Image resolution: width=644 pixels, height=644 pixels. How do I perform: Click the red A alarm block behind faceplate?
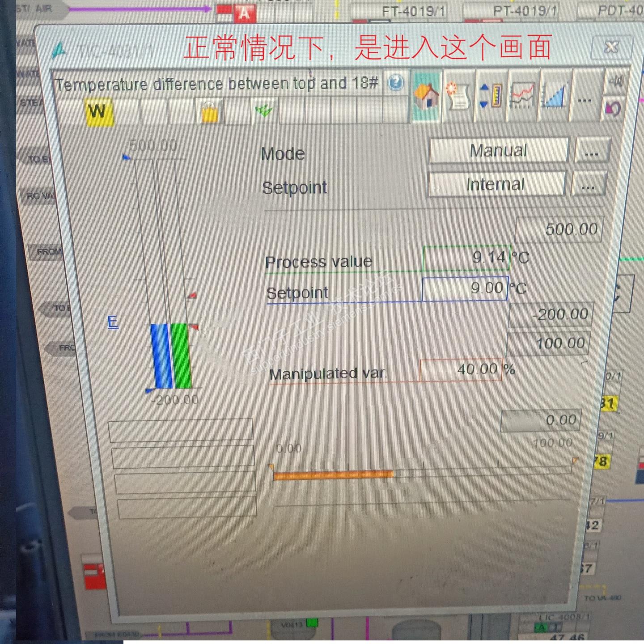pyautogui.click(x=244, y=13)
